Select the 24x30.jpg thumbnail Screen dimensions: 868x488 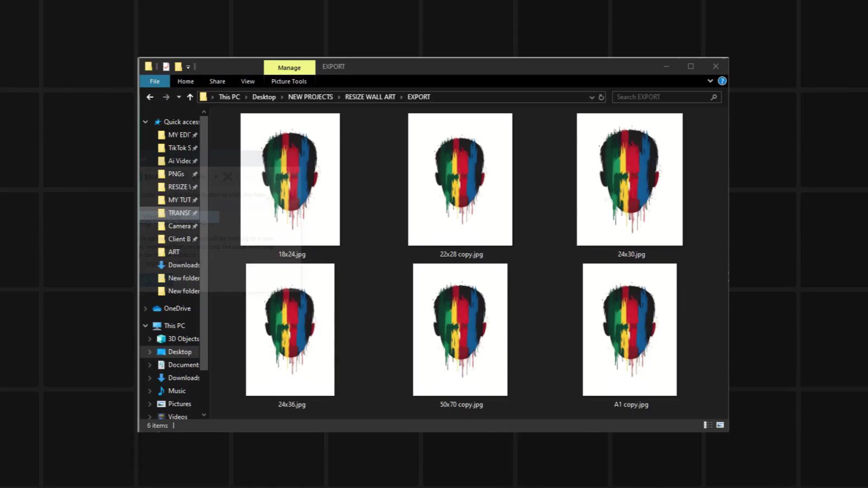(x=629, y=179)
